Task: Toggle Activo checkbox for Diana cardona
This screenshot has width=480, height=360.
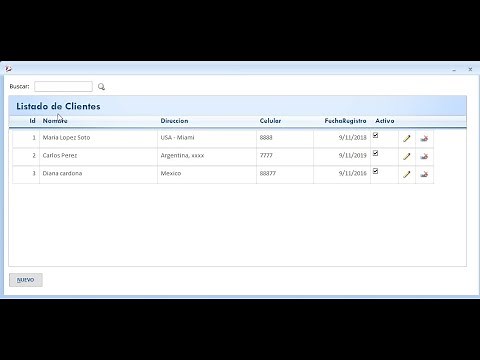Action: click(x=375, y=171)
